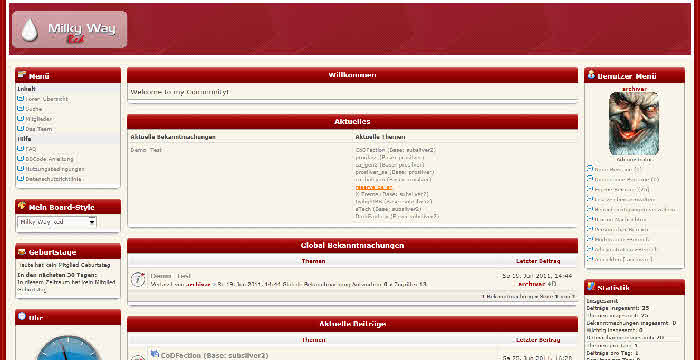Image resolution: width=700 pixels, height=360 pixels.
Task: Click the Uhr panel clock icon
Action: [21, 317]
